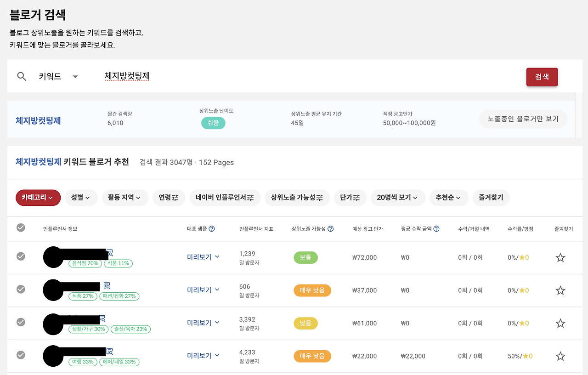Click 노출중인 블로거만 보기 button
The image size is (588, 375).
pos(523,119)
